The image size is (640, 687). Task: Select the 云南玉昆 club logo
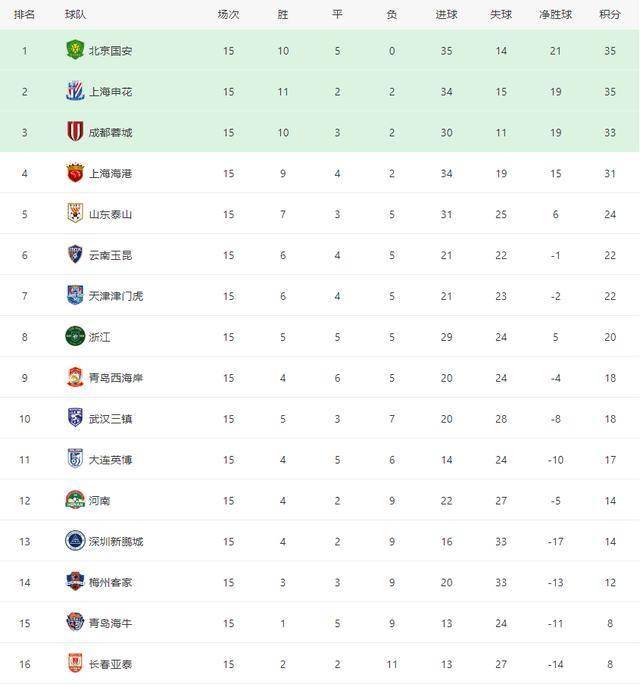tap(74, 255)
